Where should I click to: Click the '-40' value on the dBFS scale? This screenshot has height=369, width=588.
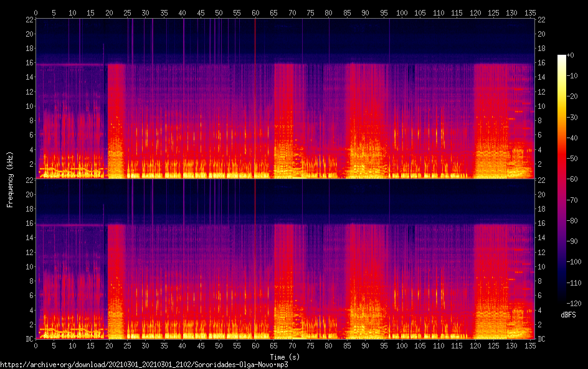coord(572,138)
